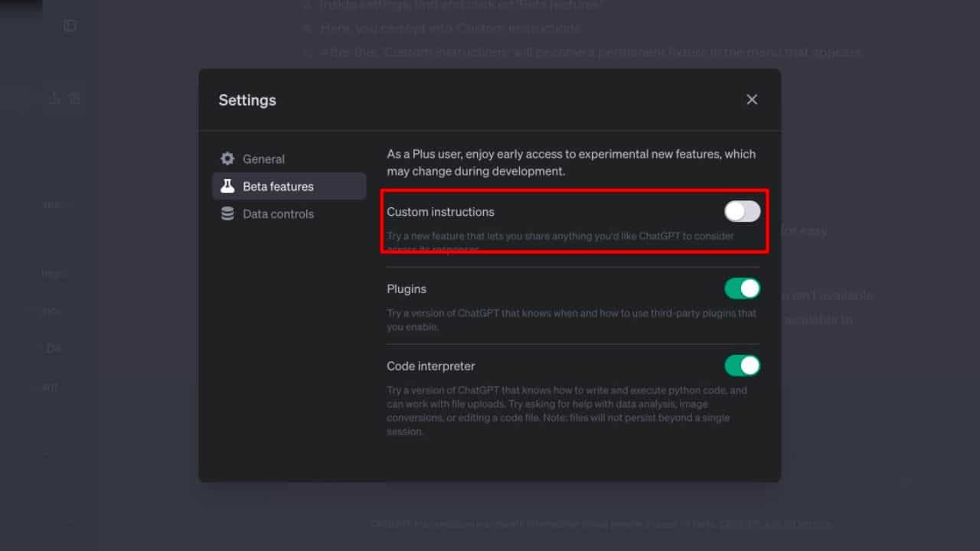Select the flask icon for Beta features

tap(228, 186)
